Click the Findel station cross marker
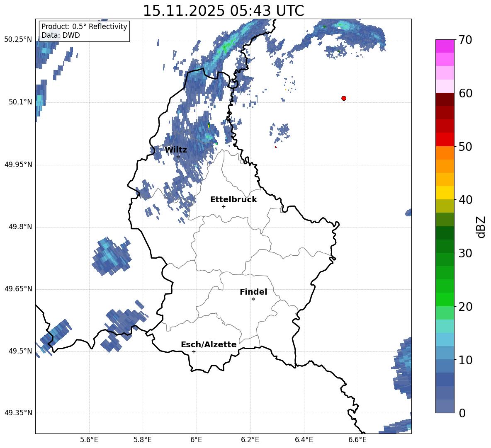Image resolution: width=491 pixels, height=448 pixels. click(253, 299)
